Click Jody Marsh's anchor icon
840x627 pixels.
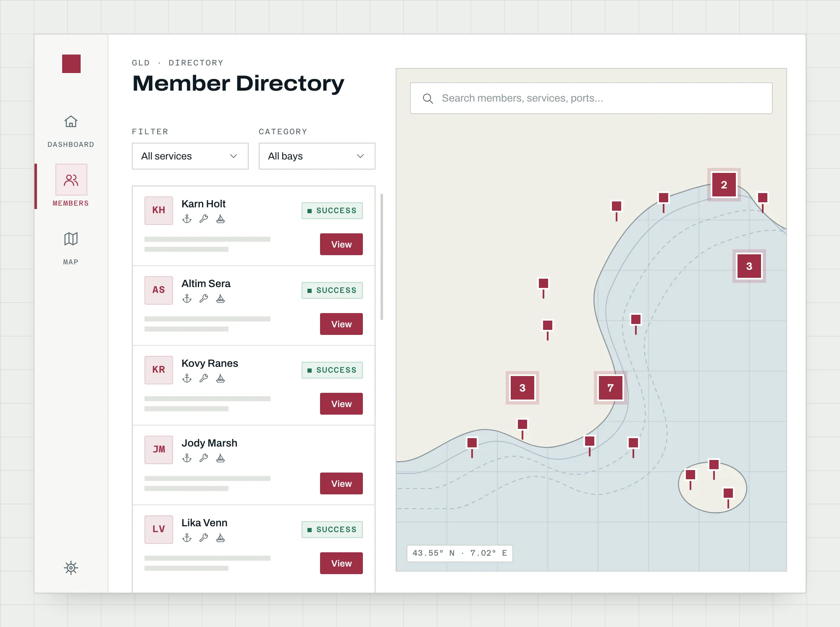[x=187, y=458]
